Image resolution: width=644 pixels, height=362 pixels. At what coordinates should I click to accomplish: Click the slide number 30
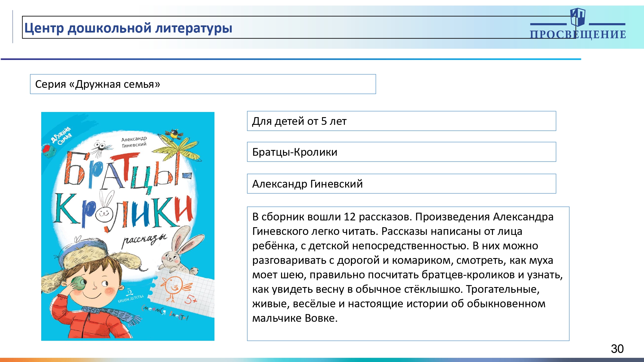point(617,349)
